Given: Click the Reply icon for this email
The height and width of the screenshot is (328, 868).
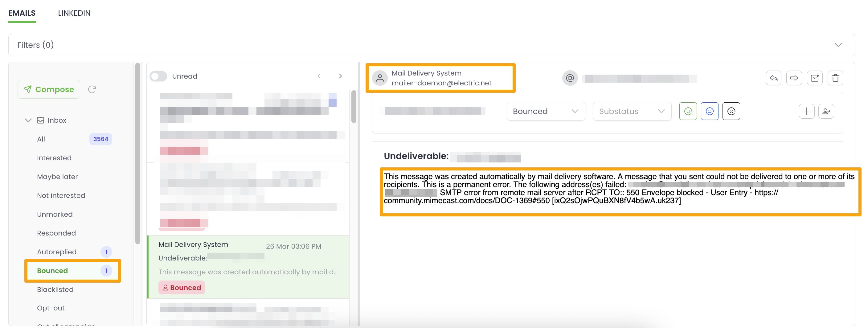Looking at the screenshot, I should pos(774,78).
